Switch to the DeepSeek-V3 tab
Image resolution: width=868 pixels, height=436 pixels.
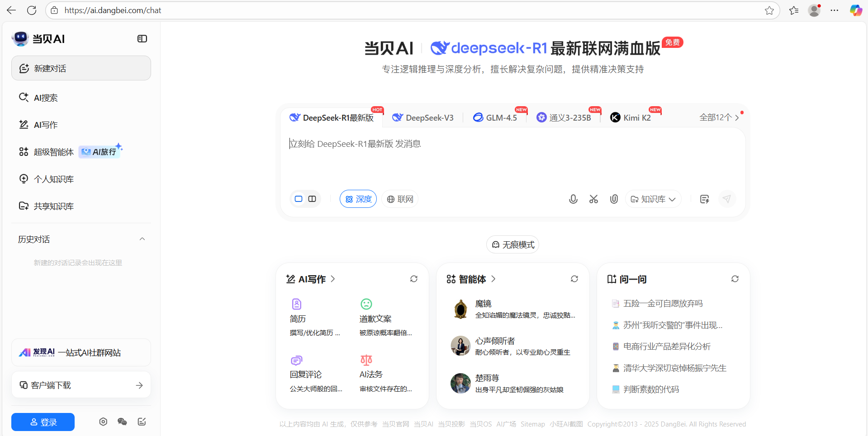click(x=422, y=117)
